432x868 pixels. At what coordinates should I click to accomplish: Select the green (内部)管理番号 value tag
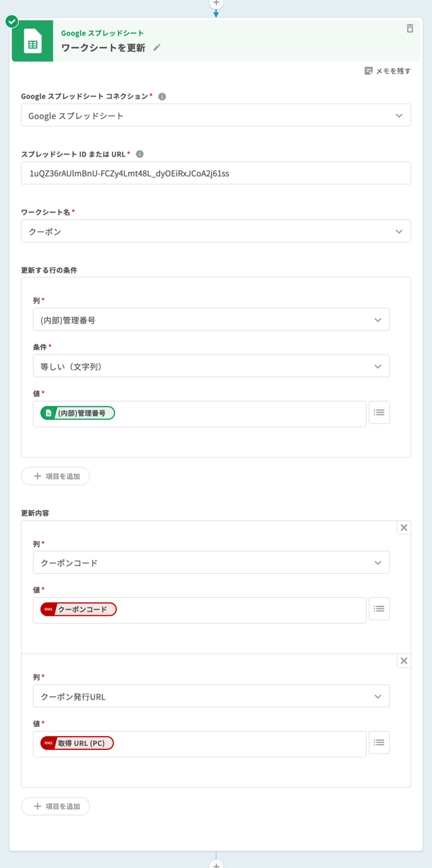point(78,413)
